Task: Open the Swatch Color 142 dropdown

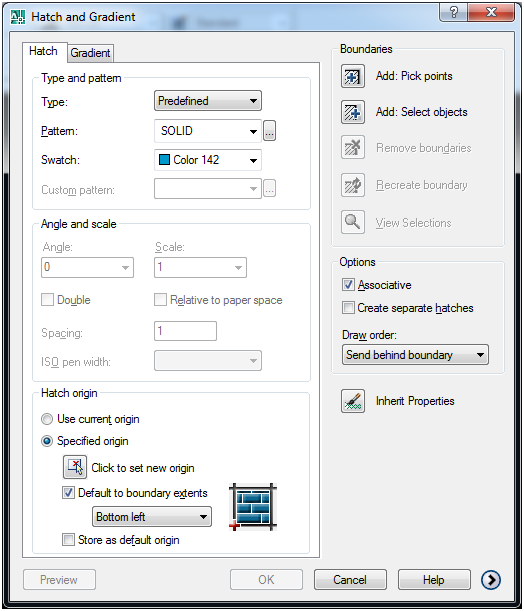Action: click(208, 160)
